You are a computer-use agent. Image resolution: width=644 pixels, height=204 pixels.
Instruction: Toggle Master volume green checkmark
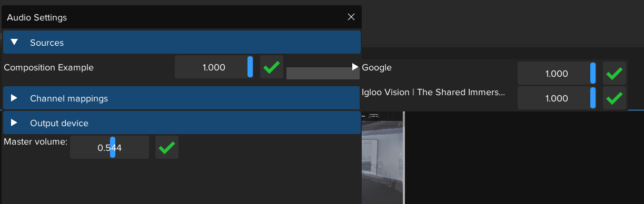pyautogui.click(x=167, y=148)
